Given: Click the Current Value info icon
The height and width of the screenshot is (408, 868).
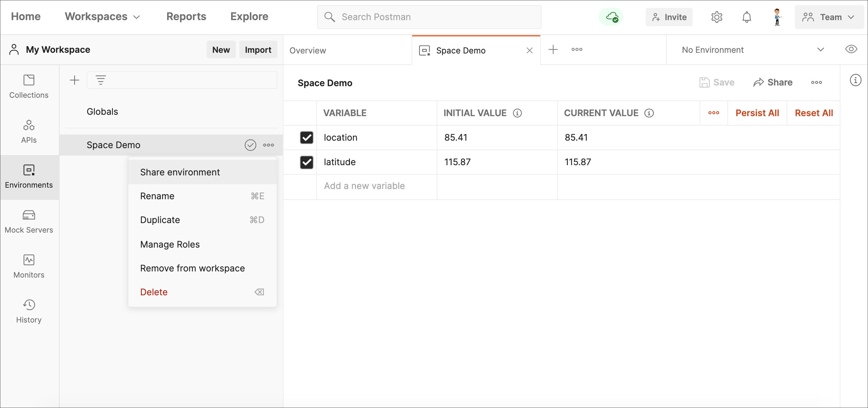Looking at the screenshot, I should coord(649,113).
